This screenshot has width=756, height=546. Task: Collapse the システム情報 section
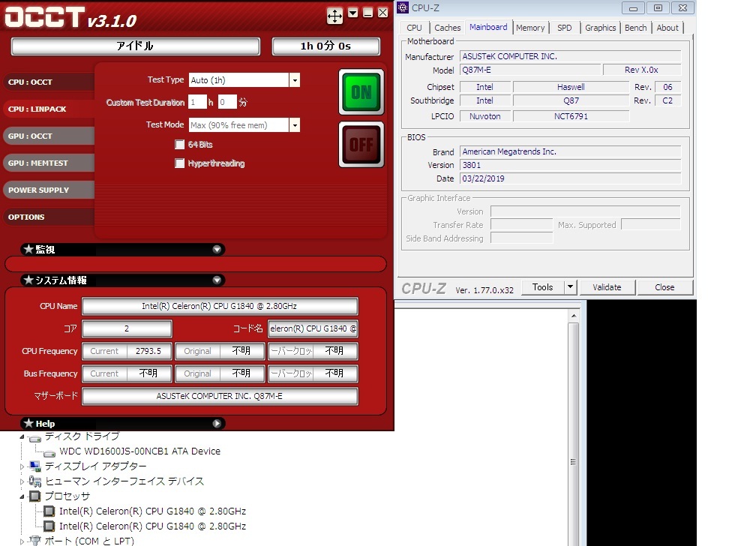(x=217, y=280)
